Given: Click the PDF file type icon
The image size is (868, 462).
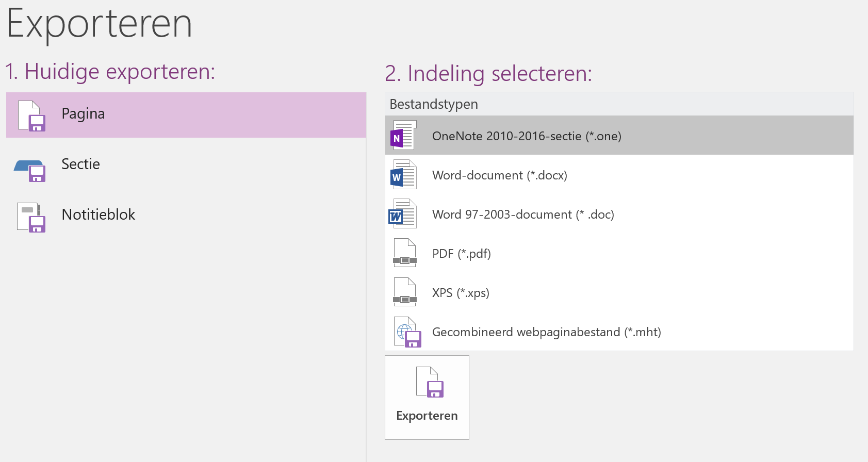Looking at the screenshot, I should click(405, 253).
